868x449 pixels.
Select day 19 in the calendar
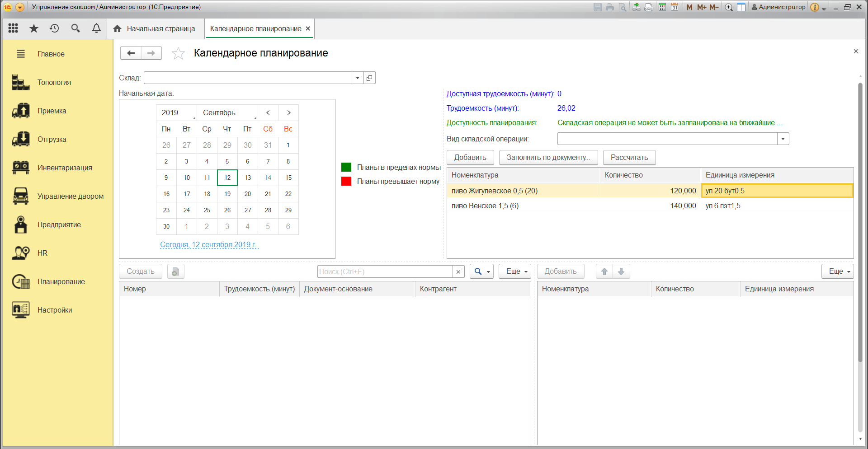coord(227,194)
